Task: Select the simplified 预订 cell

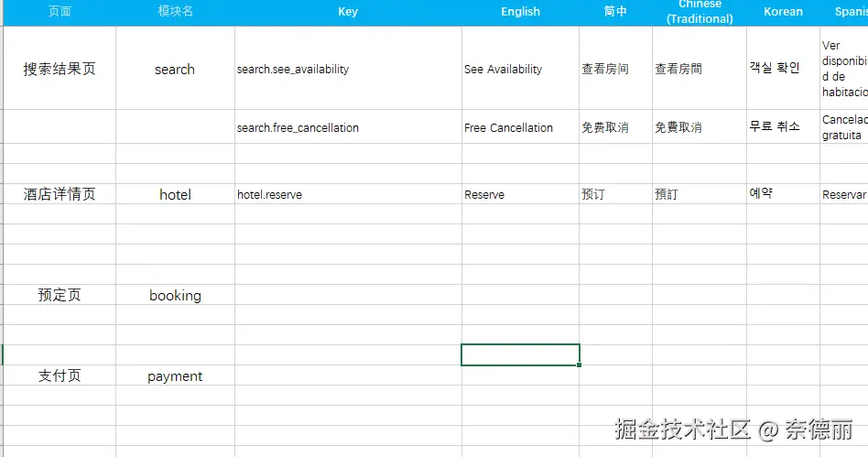Action: tap(615, 194)
